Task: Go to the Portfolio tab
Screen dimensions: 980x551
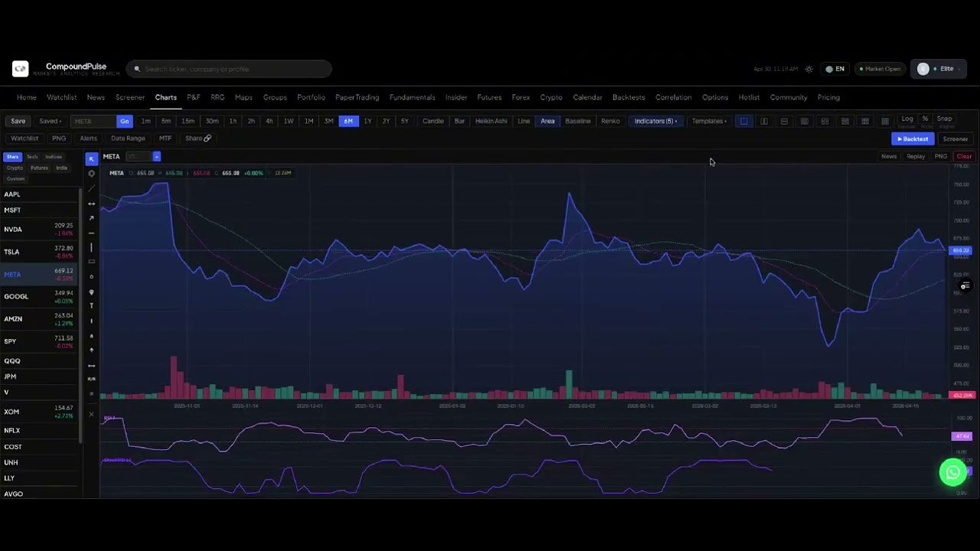Action: (x=311, y=97)
